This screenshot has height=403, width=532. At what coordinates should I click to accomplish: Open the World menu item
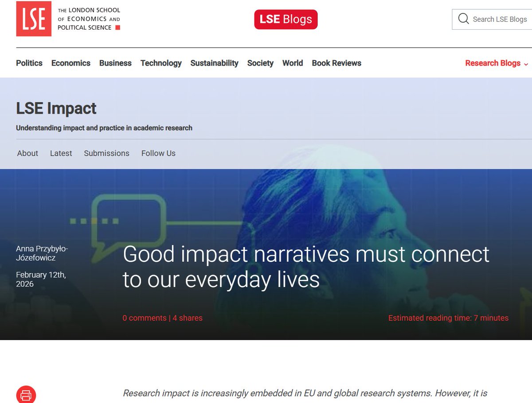coord(293,63)
